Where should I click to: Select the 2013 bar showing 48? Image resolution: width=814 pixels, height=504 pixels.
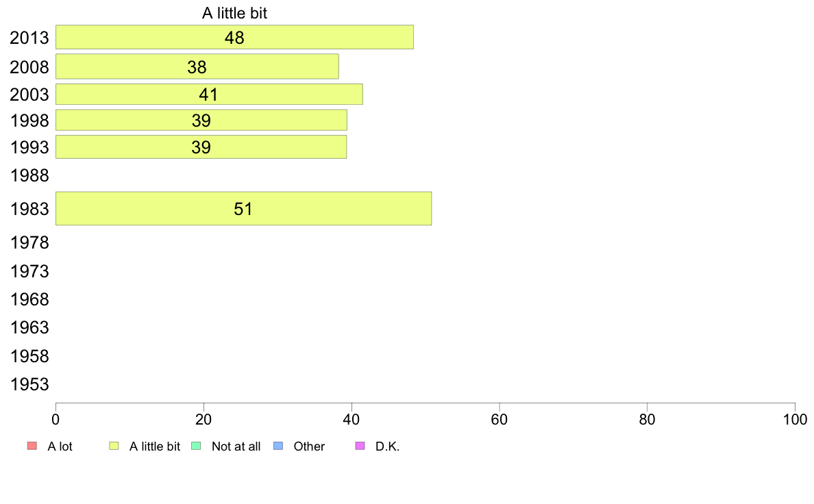[234, 38]
